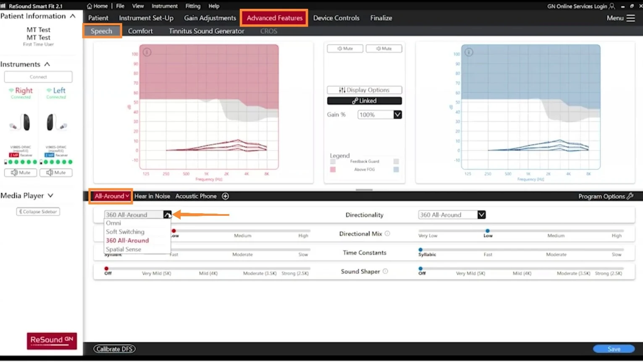
Task: Select the right hearing instrument image
Action: click(x=21, y=123)
